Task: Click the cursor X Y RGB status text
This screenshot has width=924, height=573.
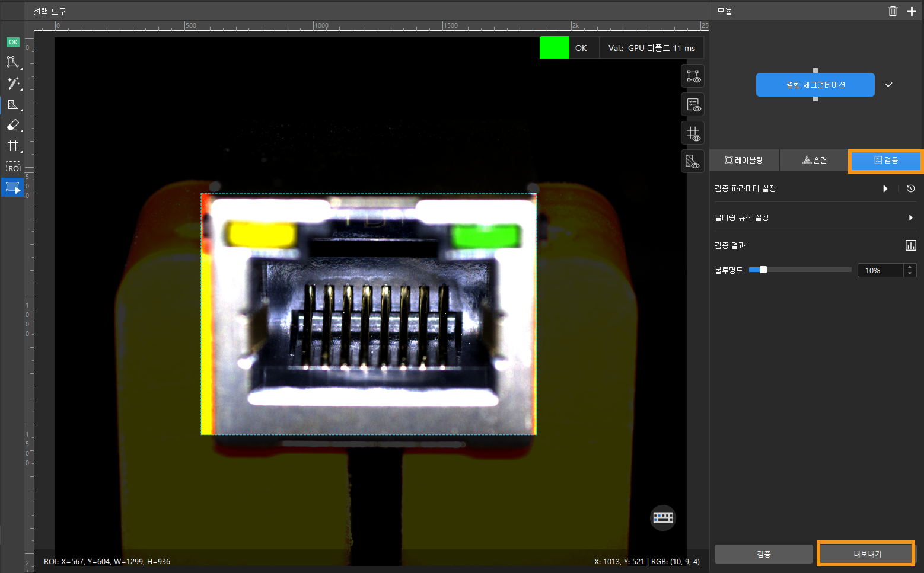Action: [646, 561]
